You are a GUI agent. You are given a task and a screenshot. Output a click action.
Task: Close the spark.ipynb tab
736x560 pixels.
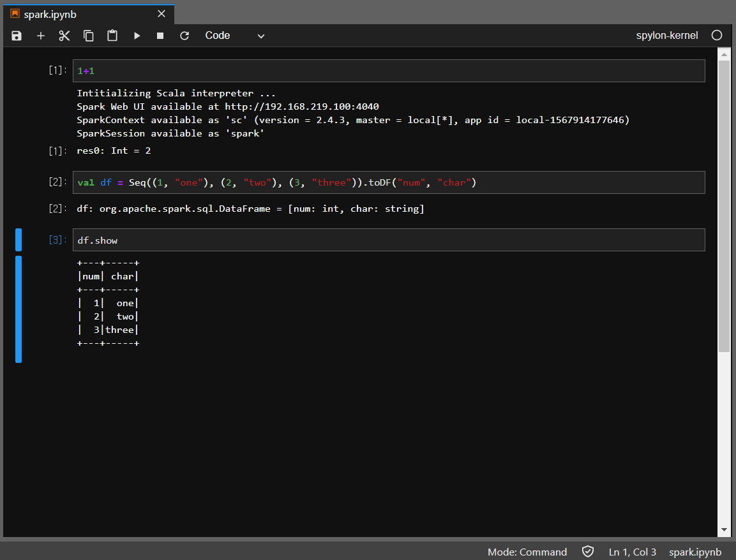coord(161,14)
